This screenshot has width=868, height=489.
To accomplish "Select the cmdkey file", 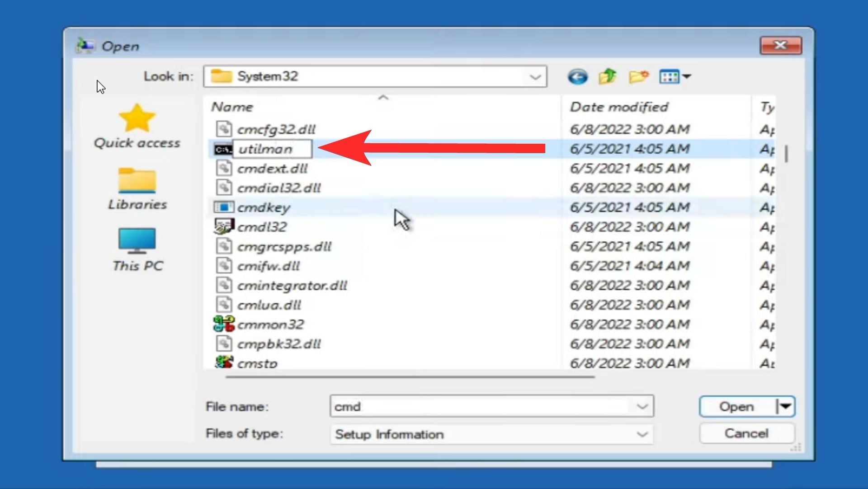I will pos(264,207).
